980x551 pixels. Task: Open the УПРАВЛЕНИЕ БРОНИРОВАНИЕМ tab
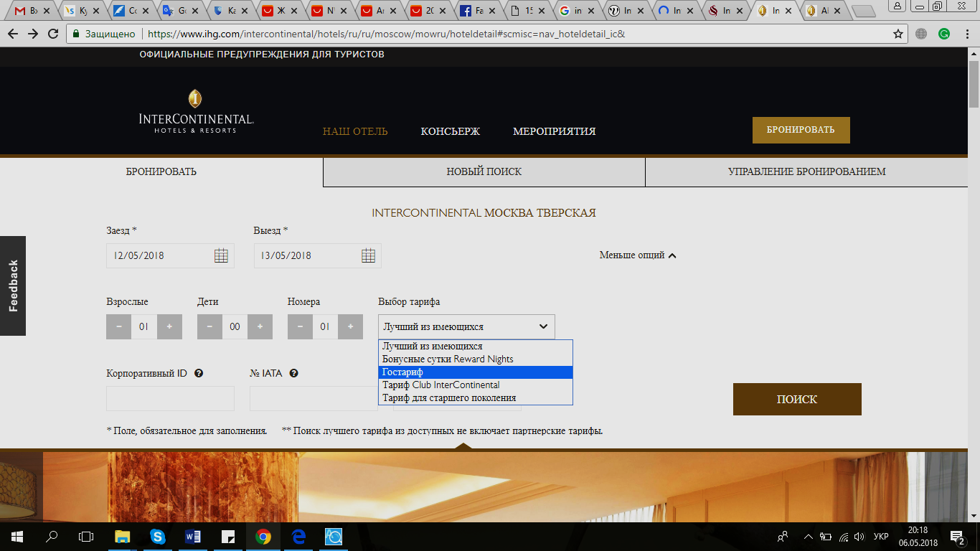pyautogui.click(x=806, y=172)
